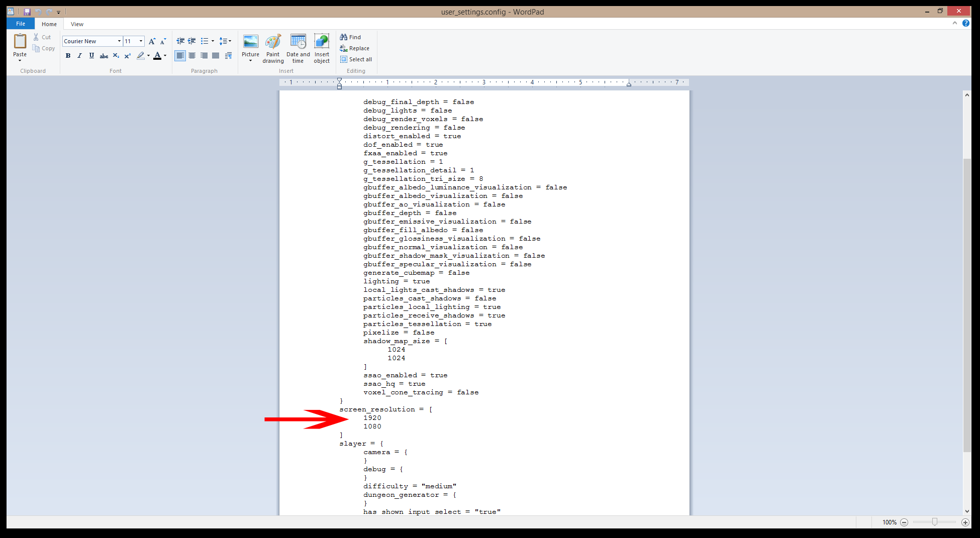Change the line spacing

click(223, 41)
